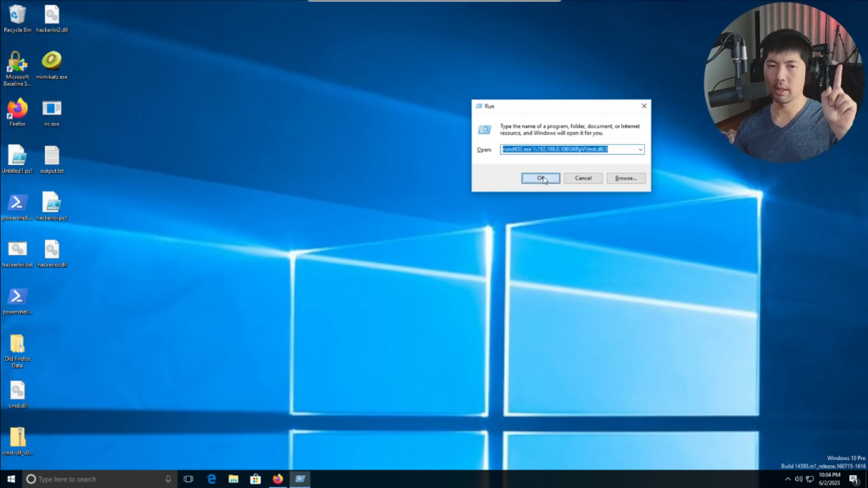Viewport: 868px width, 488px height.
Task: Select powershell shortcut above Old Firefox Data
Action: tap(17, 301)
